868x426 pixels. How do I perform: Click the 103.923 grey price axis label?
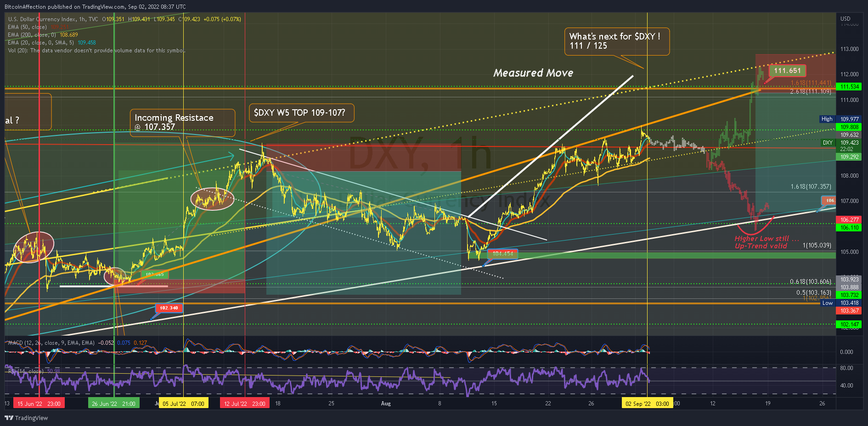849,279
